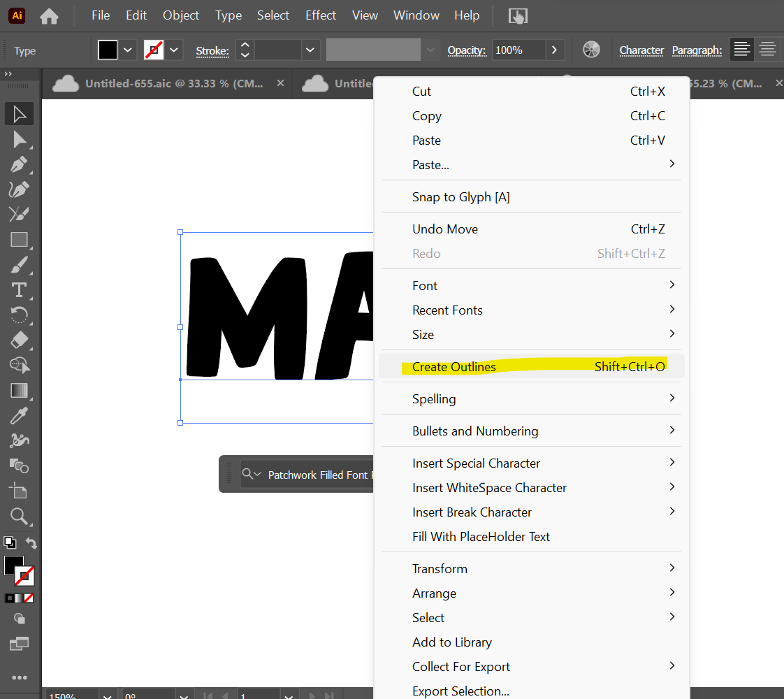The width and height of the screenshot is (784, 699).
Task: Select the Rectangle tool
Action: [19, 240]
